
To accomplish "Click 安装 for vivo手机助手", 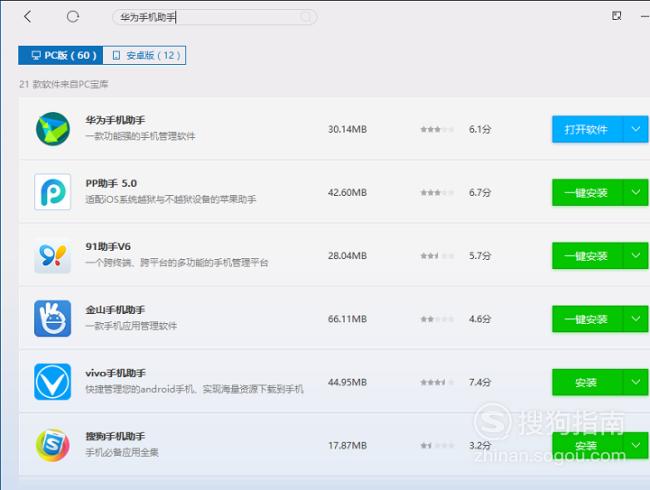I will pos(587,382).
